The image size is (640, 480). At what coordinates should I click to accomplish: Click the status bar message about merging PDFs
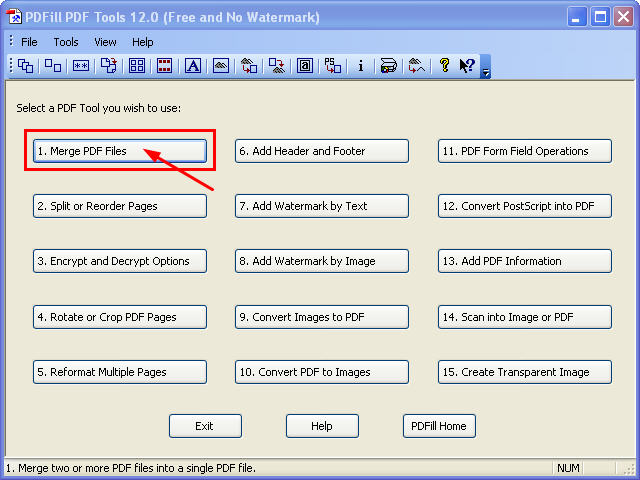[131, 468]
